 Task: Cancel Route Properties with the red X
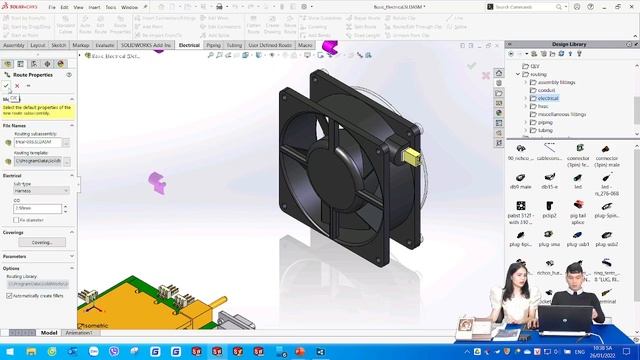coord(17,86)
